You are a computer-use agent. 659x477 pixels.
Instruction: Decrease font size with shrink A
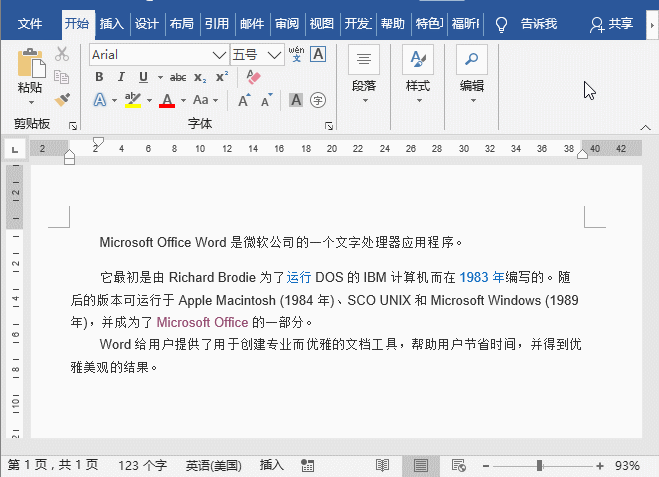click(x=267, y=100)
